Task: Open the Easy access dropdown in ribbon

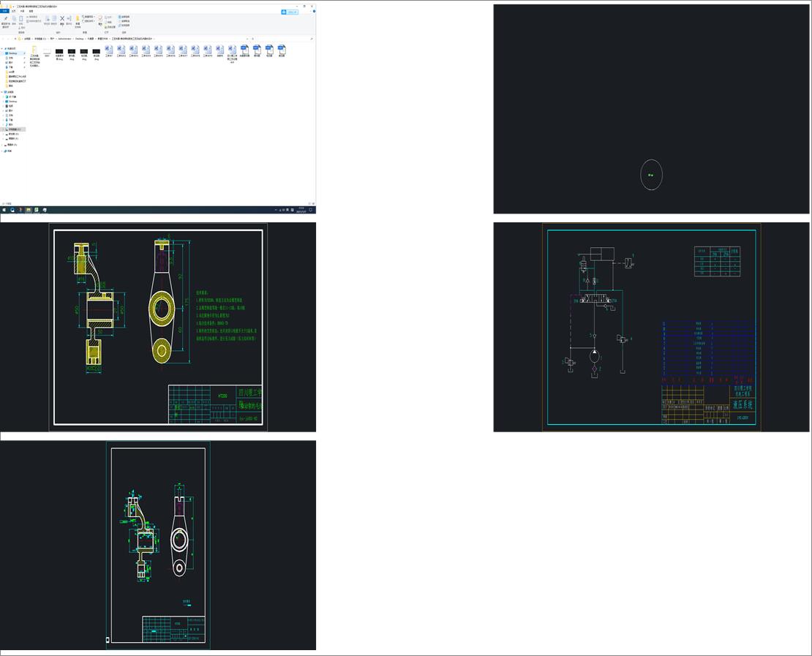Action: point(88,21)
